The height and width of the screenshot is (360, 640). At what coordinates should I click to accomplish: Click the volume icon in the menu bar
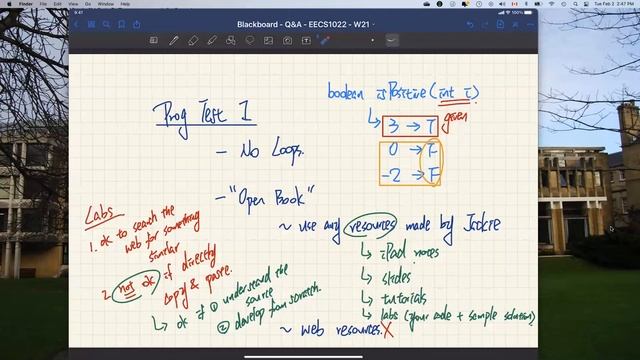[x=502, y=4]
